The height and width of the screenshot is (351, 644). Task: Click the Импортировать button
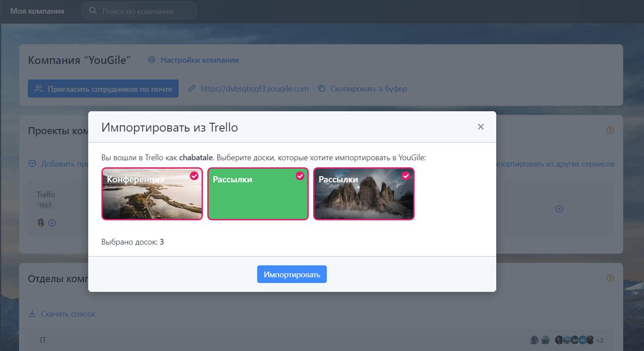292,274
